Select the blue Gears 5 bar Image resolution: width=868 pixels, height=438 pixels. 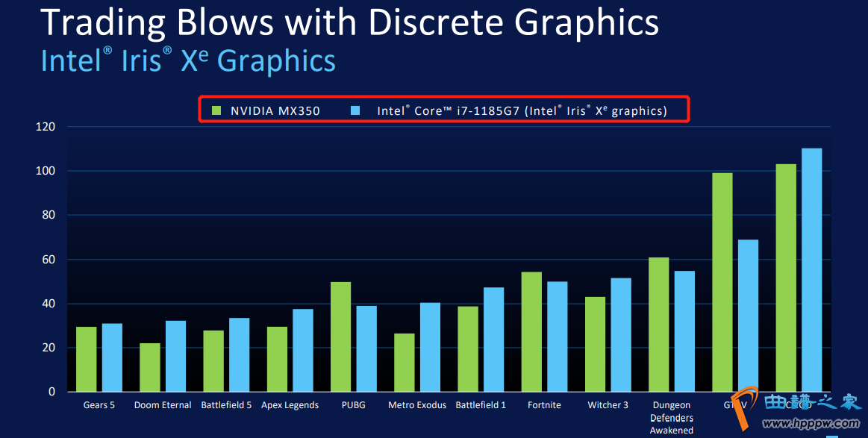112,357
